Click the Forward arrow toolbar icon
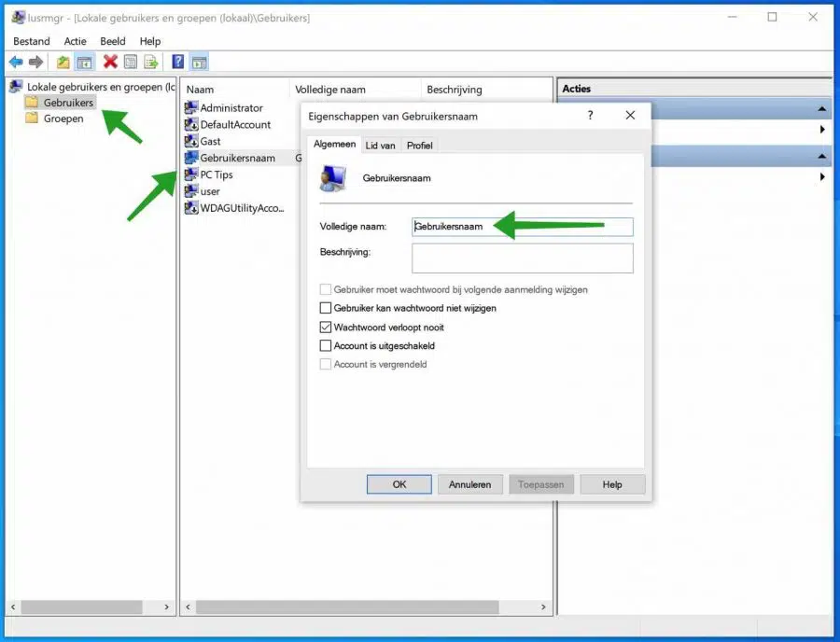Screen dimensions: 840x642 35,63
